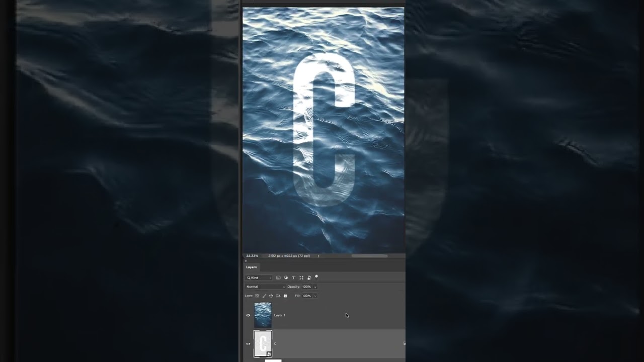Viewport: 644px width, 362px height.
Task: Lock position move icon
Action: click(271, 296)
